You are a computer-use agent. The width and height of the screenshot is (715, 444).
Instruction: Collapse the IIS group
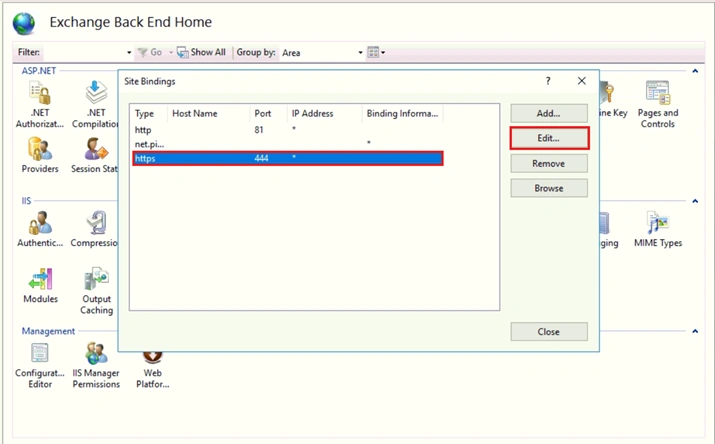695,201
